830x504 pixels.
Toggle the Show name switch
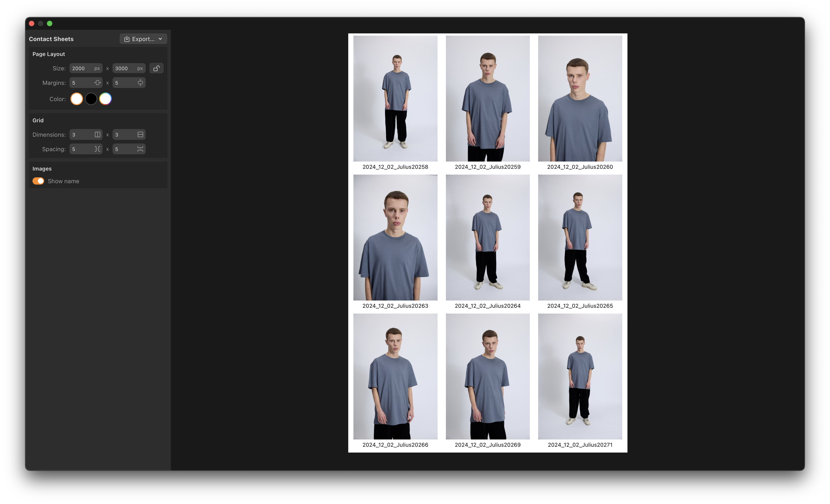coord(38,181)
